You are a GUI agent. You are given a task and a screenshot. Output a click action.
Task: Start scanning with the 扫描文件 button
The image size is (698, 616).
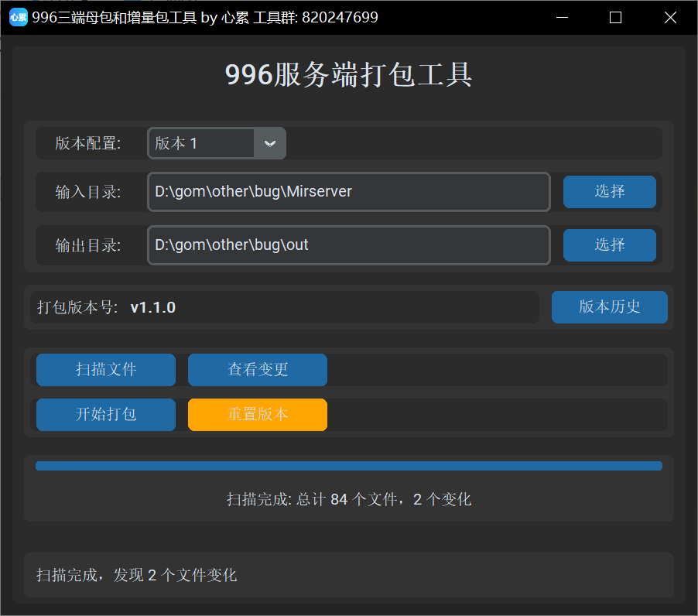(106, 370)
